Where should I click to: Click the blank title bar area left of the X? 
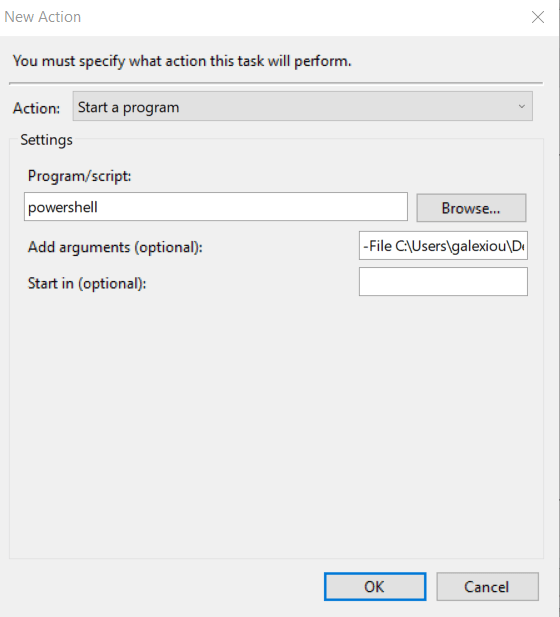[303, 17]
